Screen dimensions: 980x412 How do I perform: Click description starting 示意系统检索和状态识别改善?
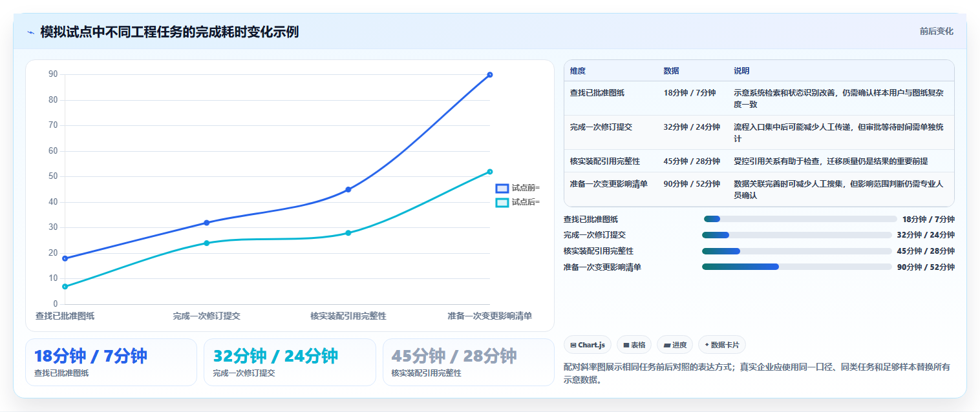pos(838,99)
